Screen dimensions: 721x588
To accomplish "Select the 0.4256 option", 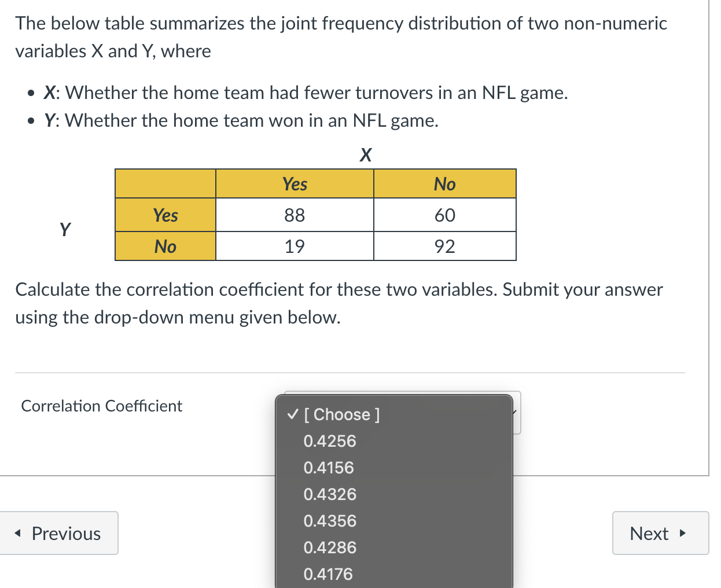I will tap(330, 441).
